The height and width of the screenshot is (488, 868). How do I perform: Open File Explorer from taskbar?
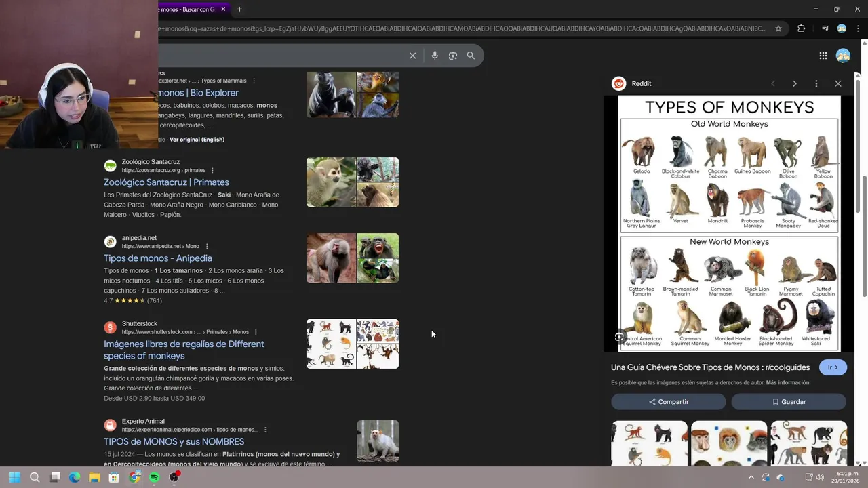[x=94, y=477]
